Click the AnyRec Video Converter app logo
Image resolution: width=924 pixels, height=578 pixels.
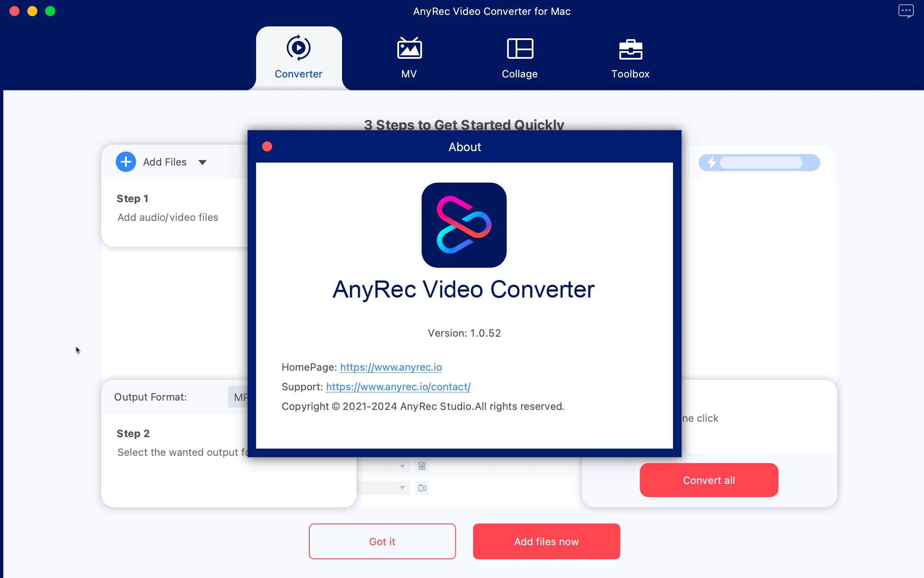pos(464,225)
